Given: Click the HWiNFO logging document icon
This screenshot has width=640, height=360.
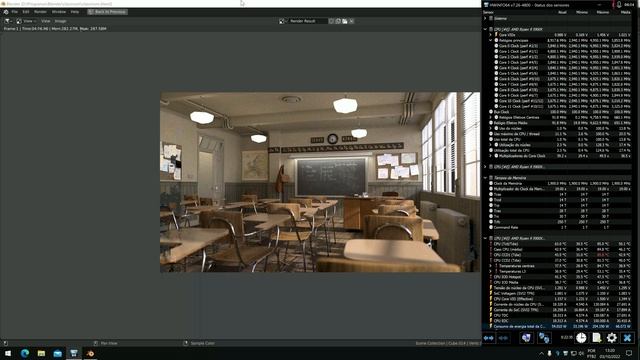Looking at the screenshot, I should [596, 338].
